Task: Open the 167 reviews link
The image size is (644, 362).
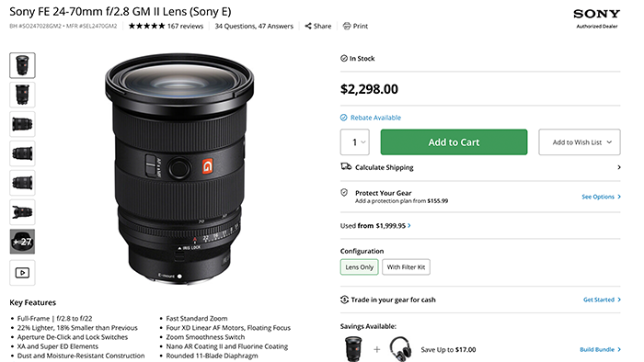Action: click(185, 27)
